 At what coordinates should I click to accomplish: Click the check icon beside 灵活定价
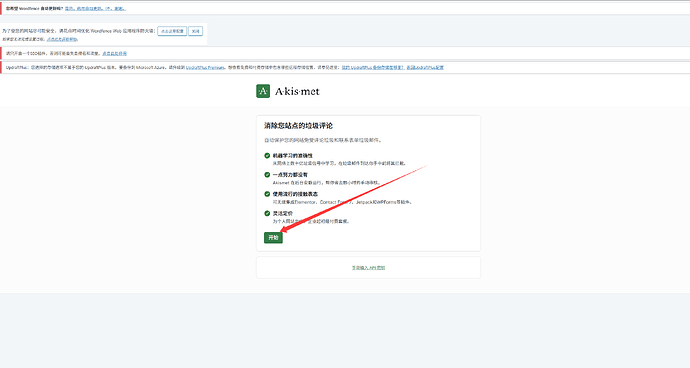[267, 213]
